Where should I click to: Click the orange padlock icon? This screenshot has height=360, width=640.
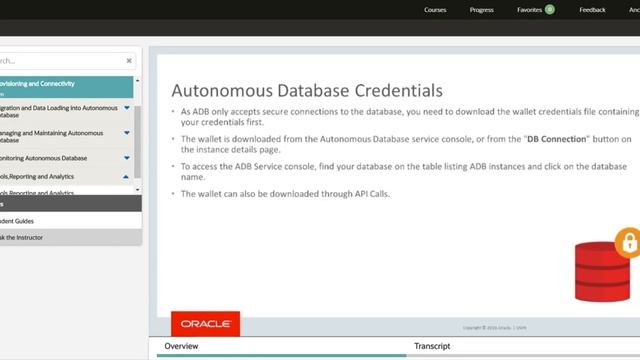628,243
